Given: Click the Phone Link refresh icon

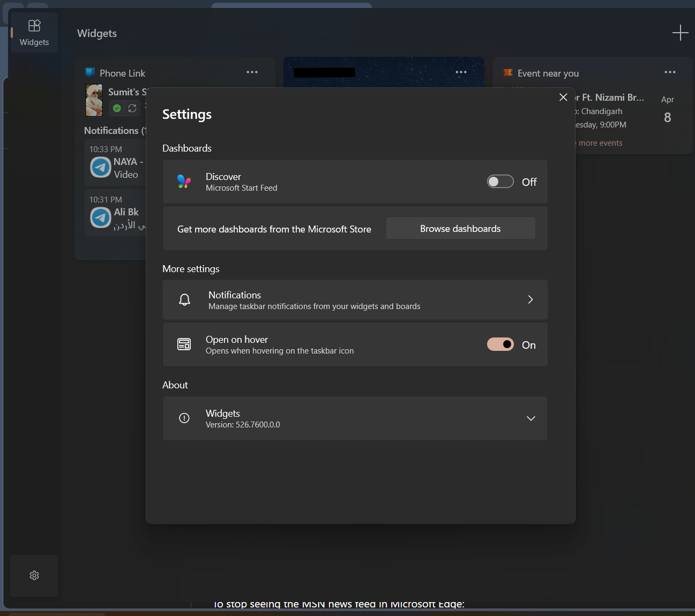Looking at the screenshot, I should pyautogui.click(x=132, y=108).
